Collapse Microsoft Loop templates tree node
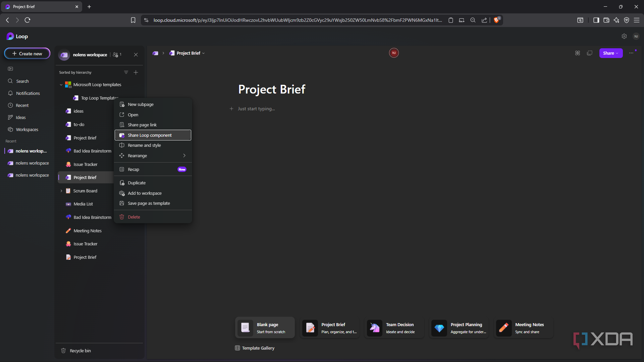 (x=61, y=85)
